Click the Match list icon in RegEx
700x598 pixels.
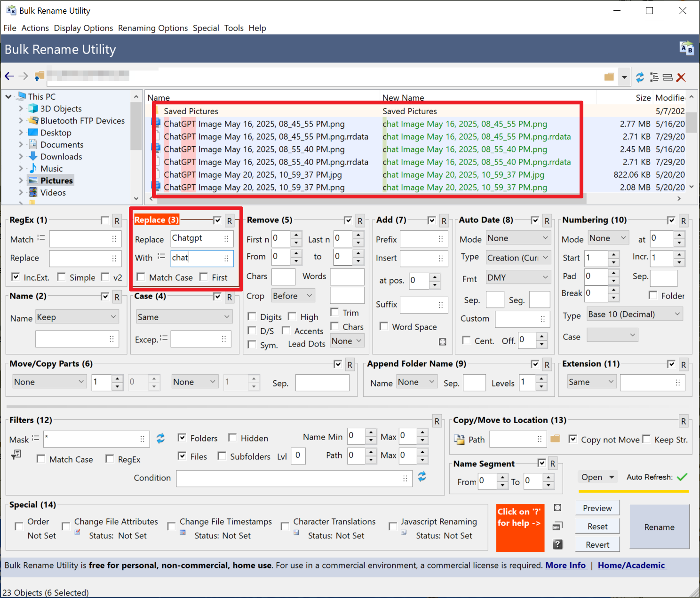[41, 238]
